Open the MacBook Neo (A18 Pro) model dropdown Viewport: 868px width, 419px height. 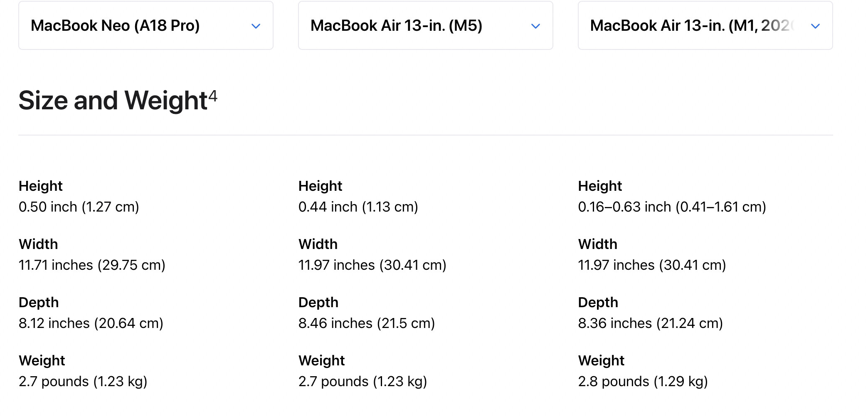pos(145,26)
